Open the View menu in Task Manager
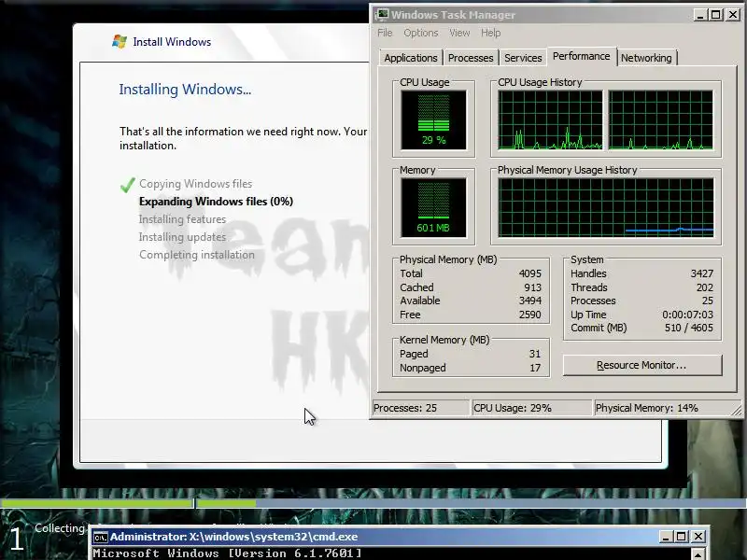This screenshot has height=560, width=747. 459,33
